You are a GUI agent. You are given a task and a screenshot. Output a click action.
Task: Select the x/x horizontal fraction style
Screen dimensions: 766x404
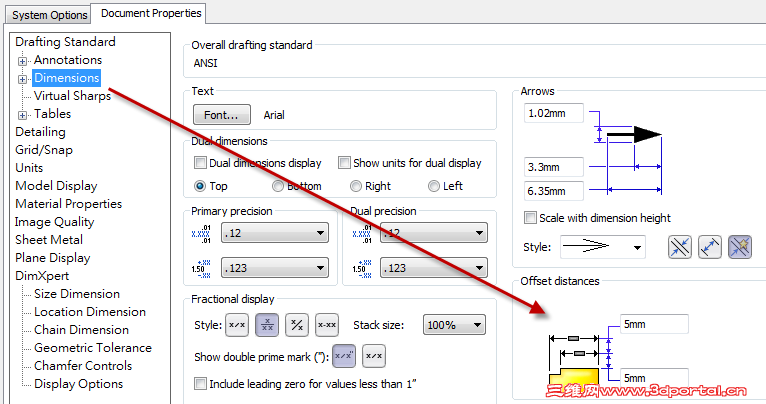click(238, 325)
